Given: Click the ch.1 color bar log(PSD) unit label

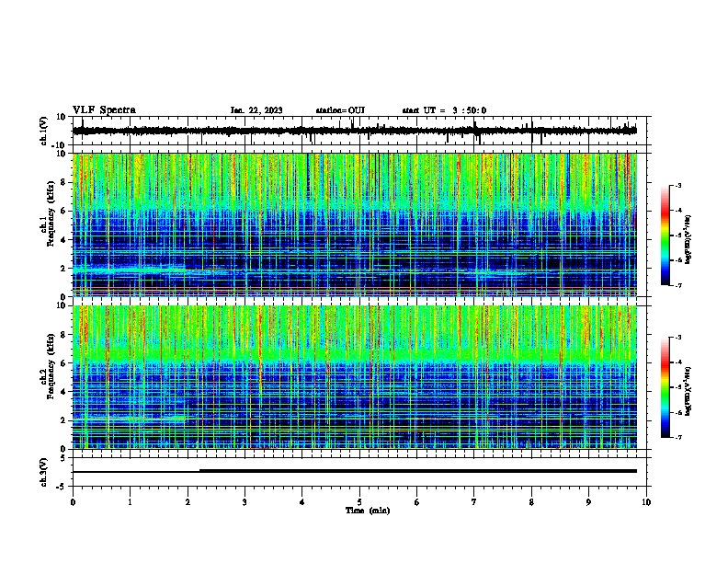Looking at the screenshot, I should coord(688,240).
